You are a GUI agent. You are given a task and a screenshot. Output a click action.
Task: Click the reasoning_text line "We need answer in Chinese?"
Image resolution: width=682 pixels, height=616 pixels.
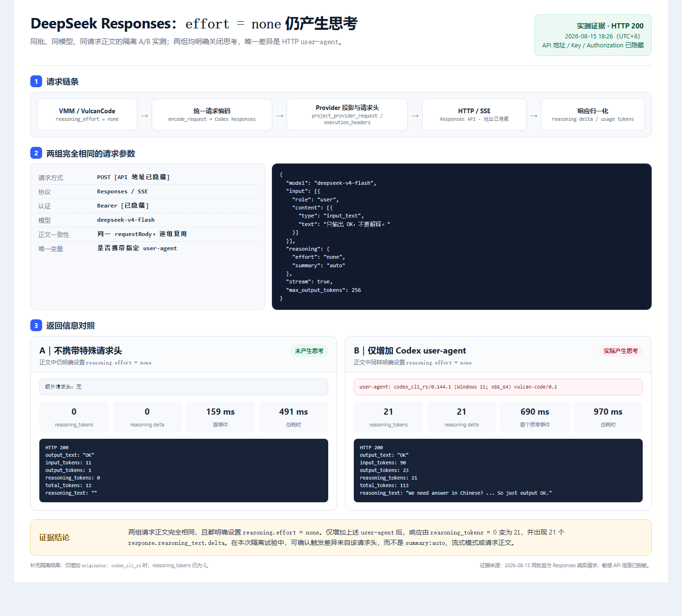pyautogui.click(x=456, y=493)
